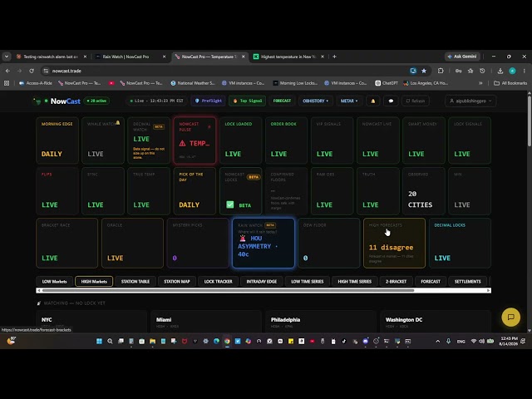Open volume control in system tray
Image resolution: width=532 pixels, height=399 pixels.
(481, 342)
